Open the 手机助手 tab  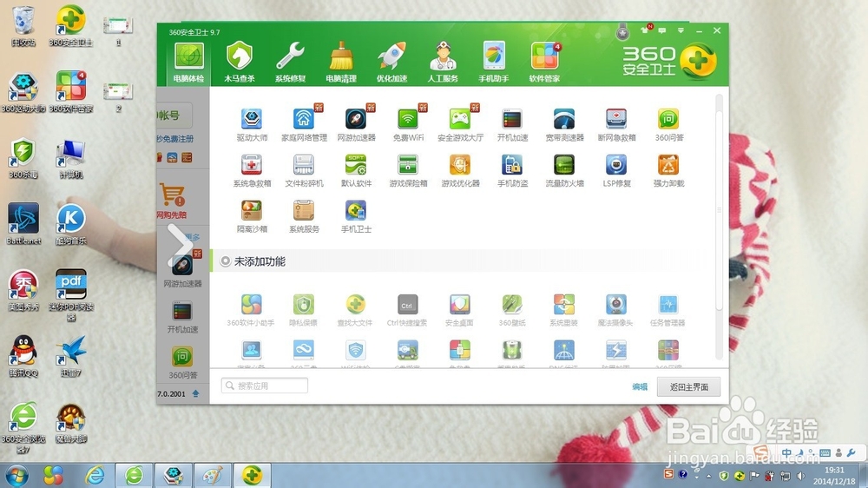pos(494,63)
